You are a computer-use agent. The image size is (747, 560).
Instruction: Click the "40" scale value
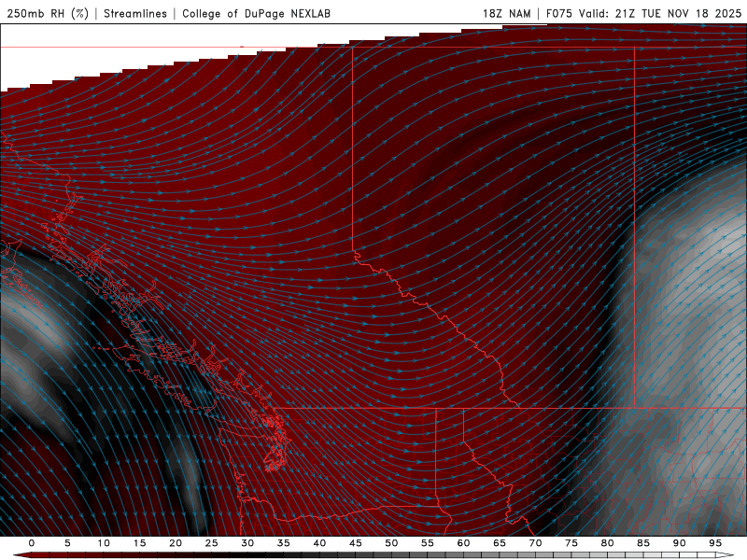319,543
